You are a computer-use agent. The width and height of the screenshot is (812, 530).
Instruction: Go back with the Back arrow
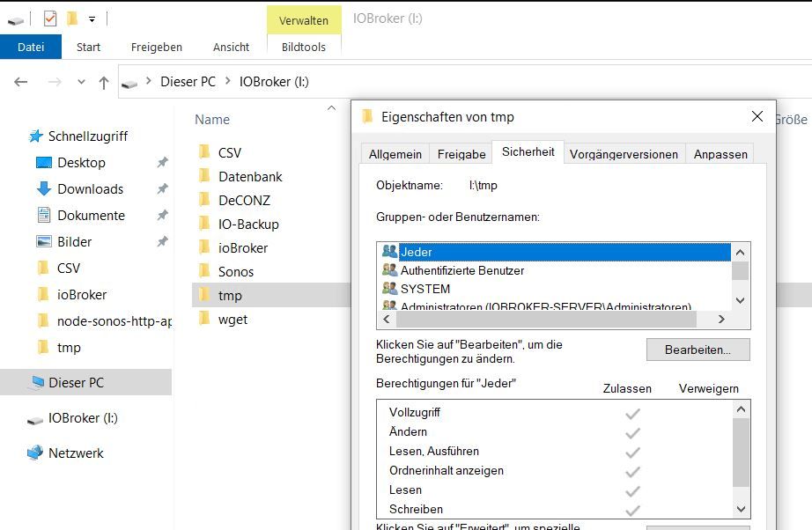tap(21, 82)
